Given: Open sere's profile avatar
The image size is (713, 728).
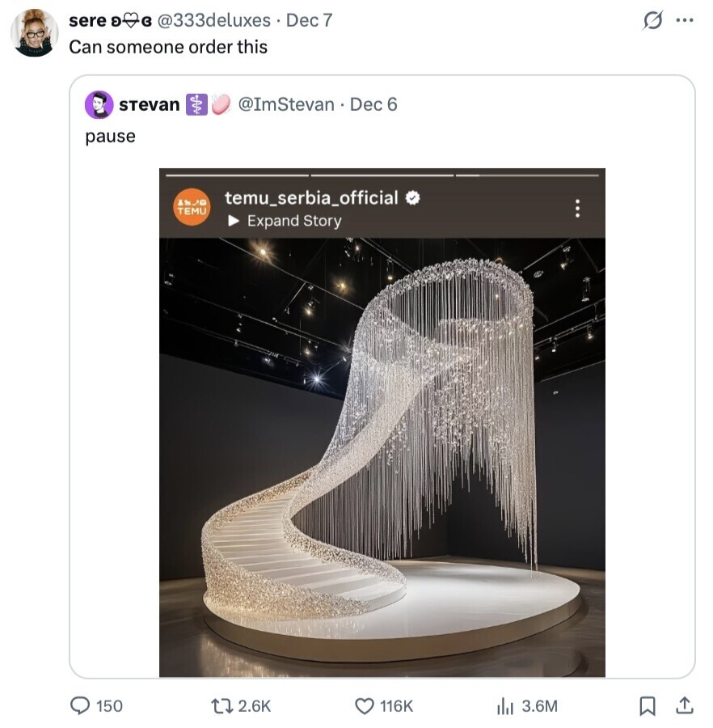Looking at the screenshot, I should coord(34,33).
